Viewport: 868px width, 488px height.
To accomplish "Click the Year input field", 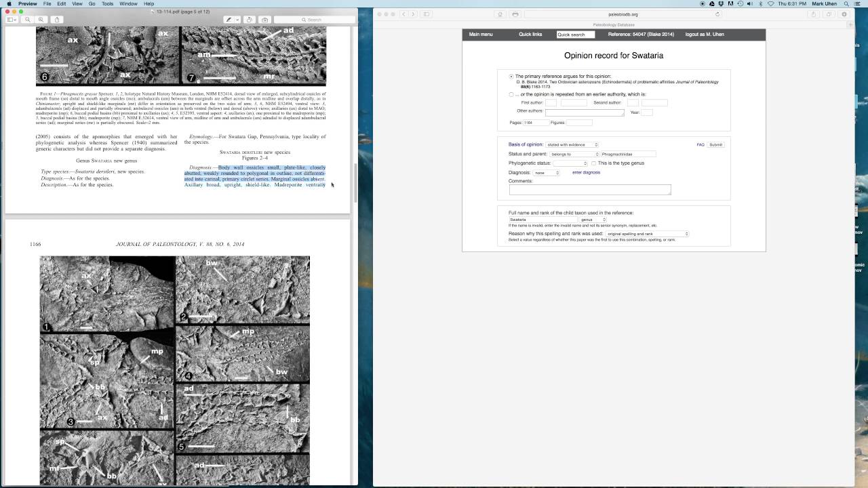I will [x=647, y=113].
